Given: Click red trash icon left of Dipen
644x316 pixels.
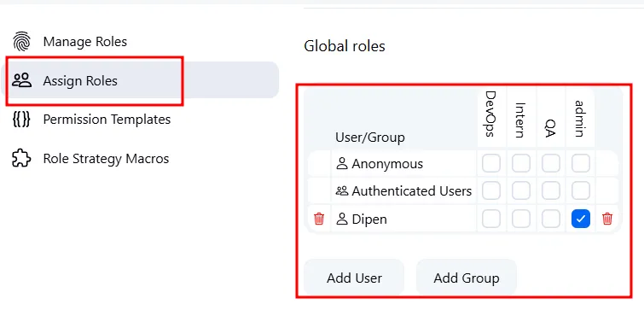Looking at the screenshot, I should 319,219.
